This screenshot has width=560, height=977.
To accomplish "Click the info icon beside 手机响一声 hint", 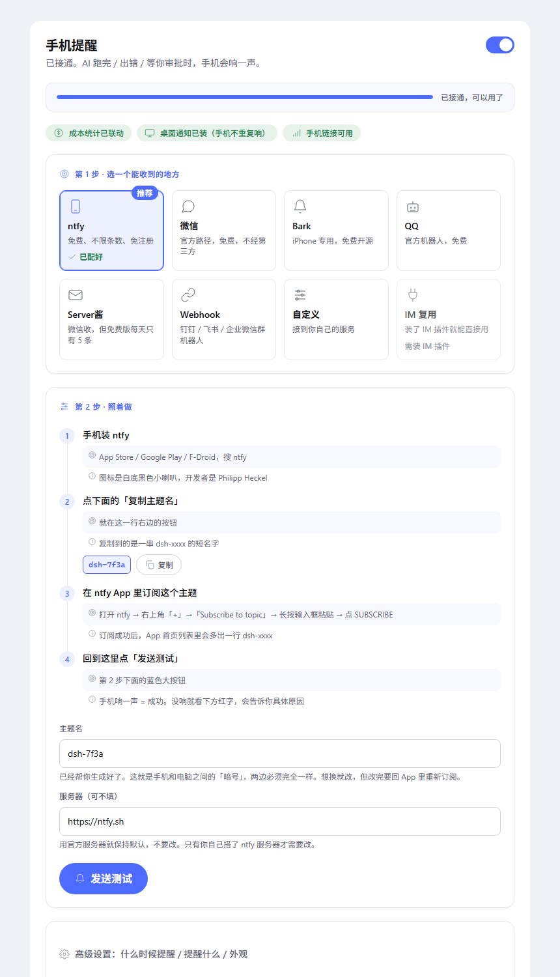I will pyautogui.click(x=92, y=700).
